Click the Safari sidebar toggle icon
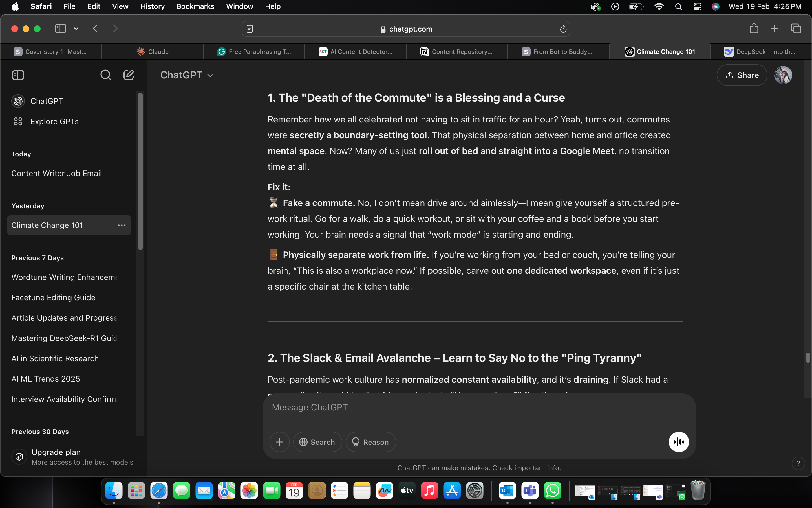 pos(60,29)
